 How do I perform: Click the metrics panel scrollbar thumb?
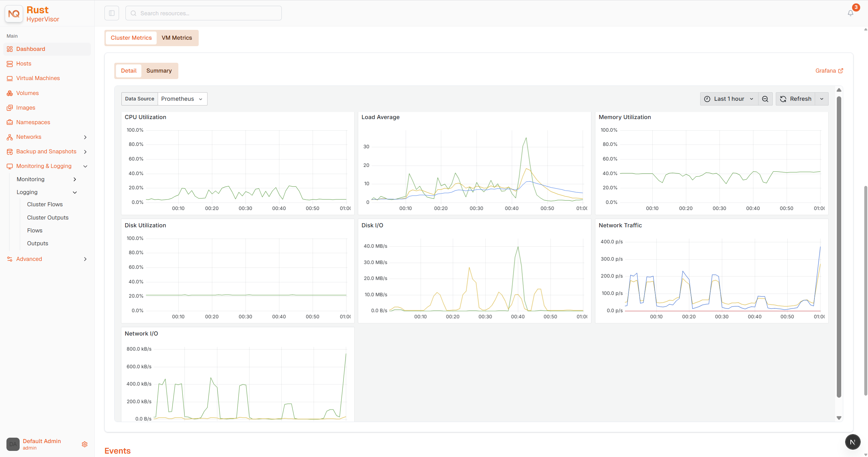839,247
